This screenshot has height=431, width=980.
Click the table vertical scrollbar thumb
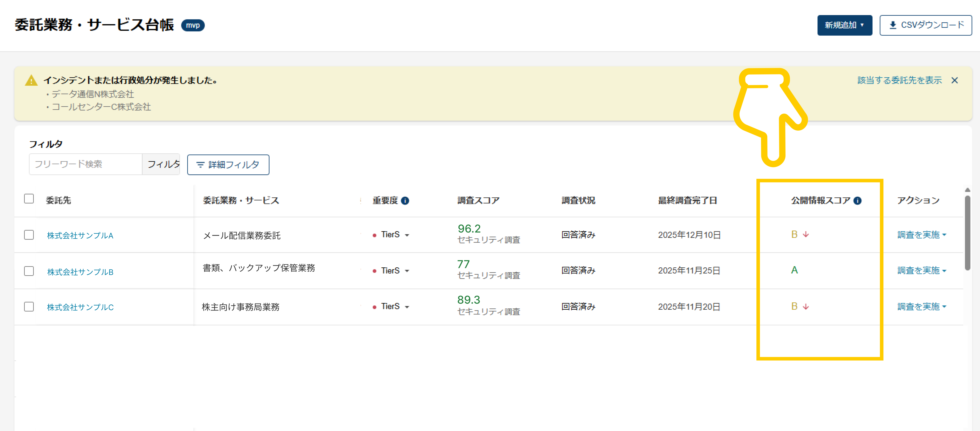click(967, 233)
